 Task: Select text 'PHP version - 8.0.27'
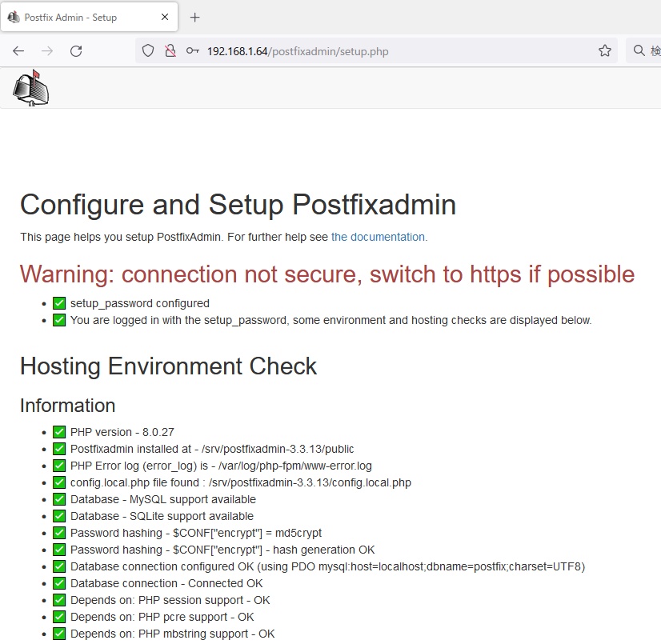click(x=122, y=433)
